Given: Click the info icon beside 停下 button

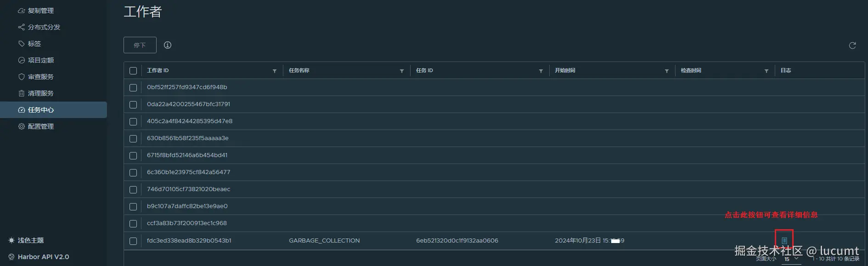Looking at the screenshot, I should (168, 45).
